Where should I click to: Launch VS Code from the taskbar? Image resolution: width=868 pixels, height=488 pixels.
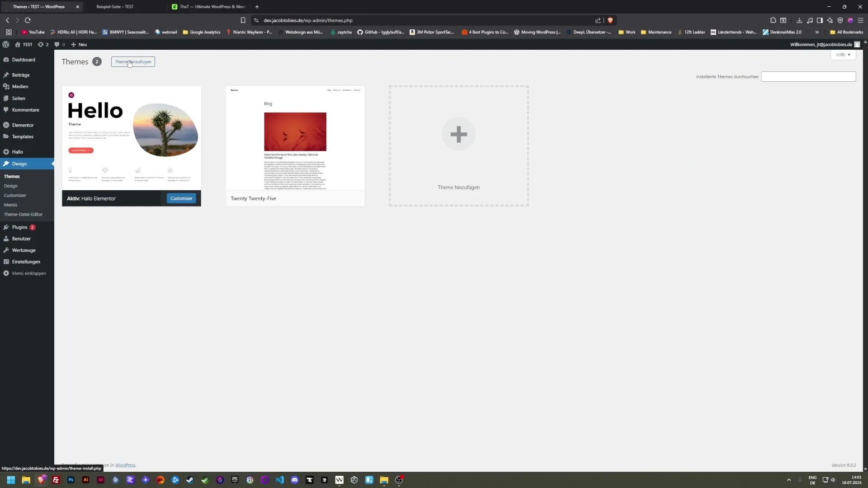[x=280, y=480]
